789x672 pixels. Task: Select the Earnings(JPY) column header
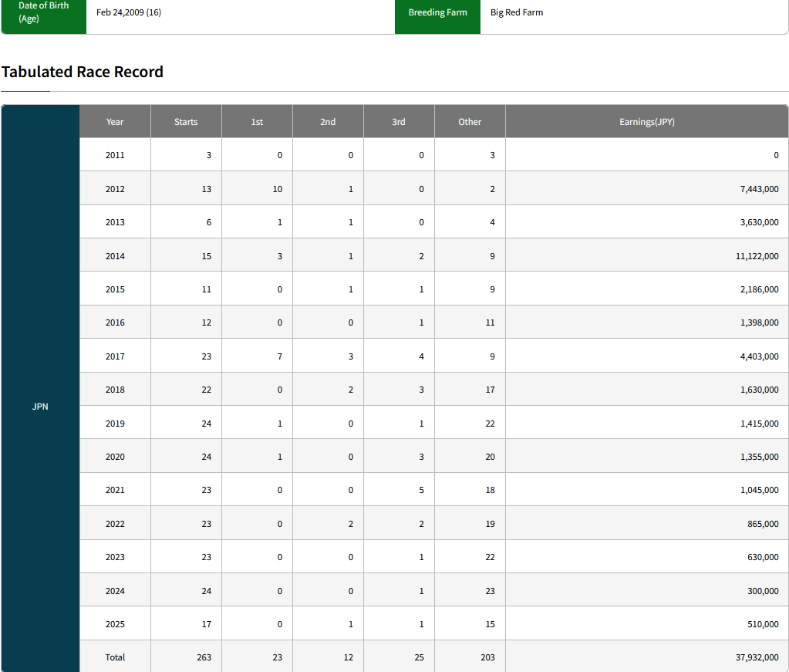tap(646, 122)
